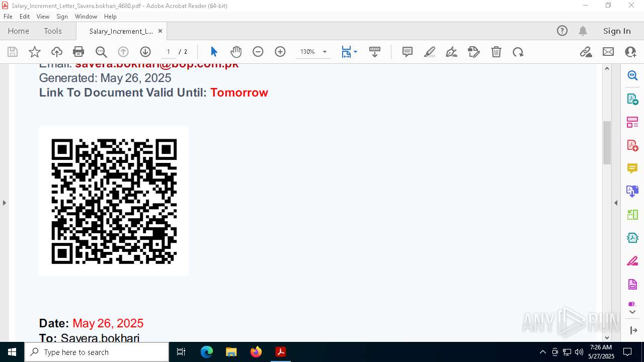The image size is (644, 362).
Task: Switch to the Home tab
Action: [x=19, y=31]
